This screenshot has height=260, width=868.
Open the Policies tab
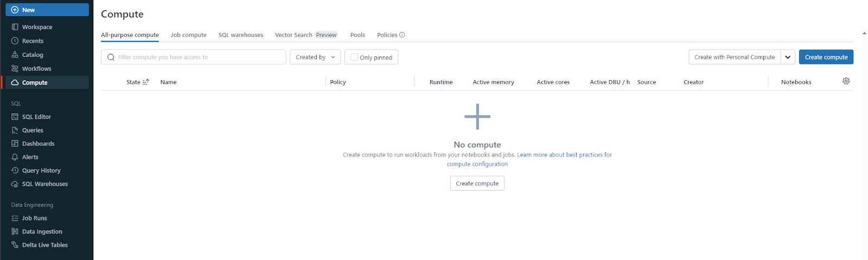click(387, 35)
